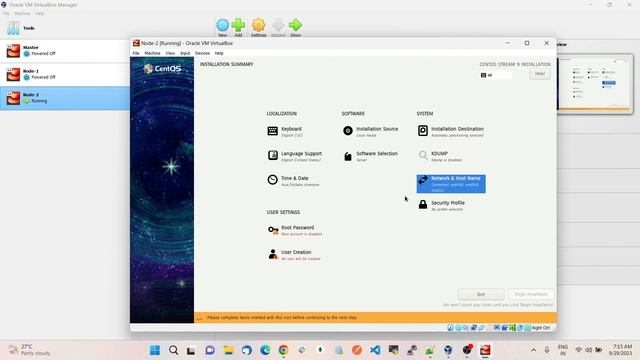640x360 pixels.
Task: Open Windows Start menu
Action: point(155,350)
